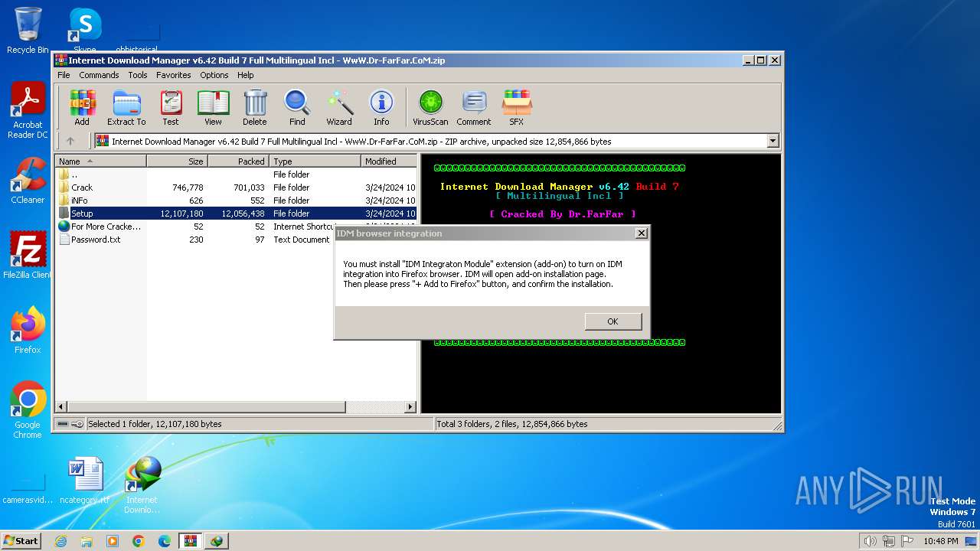Click the clock showing 10:48 PM

click(x=940, y=541)
